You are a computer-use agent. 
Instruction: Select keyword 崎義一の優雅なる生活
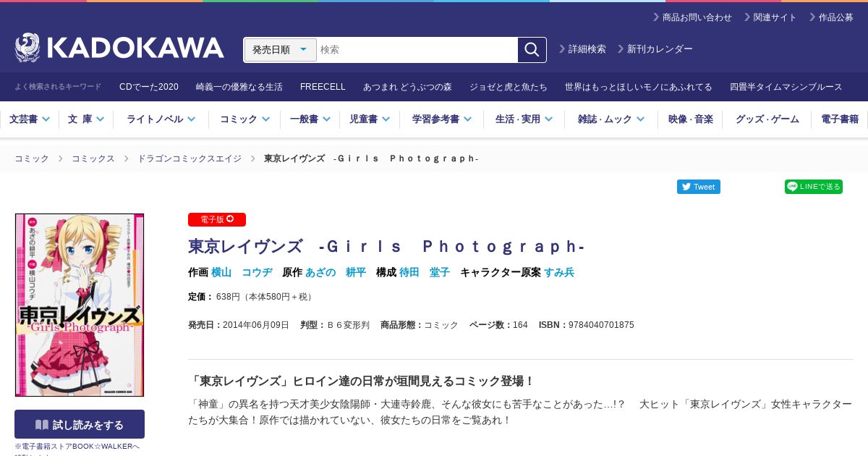[239, 87]
